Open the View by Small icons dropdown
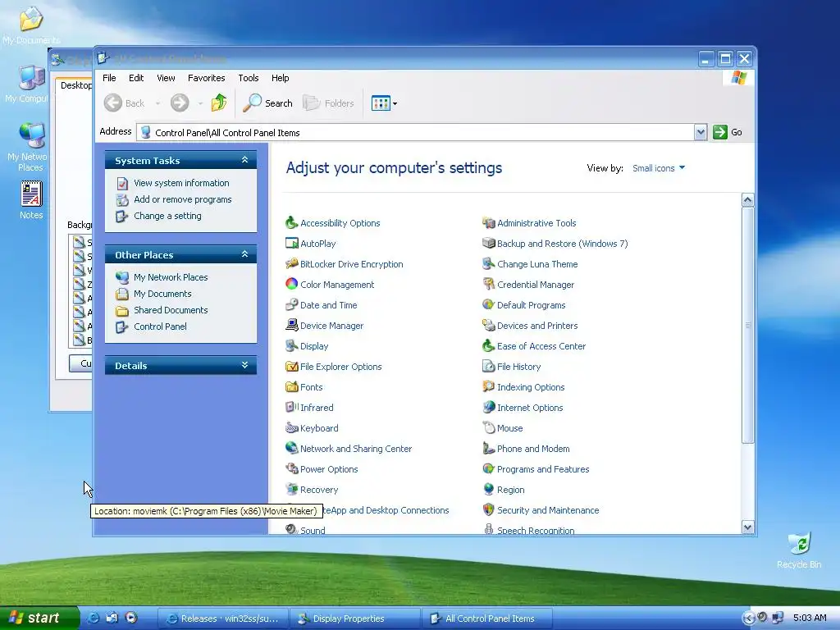The image size is (840, 630). pyautogui.click(x=659, y=168)
